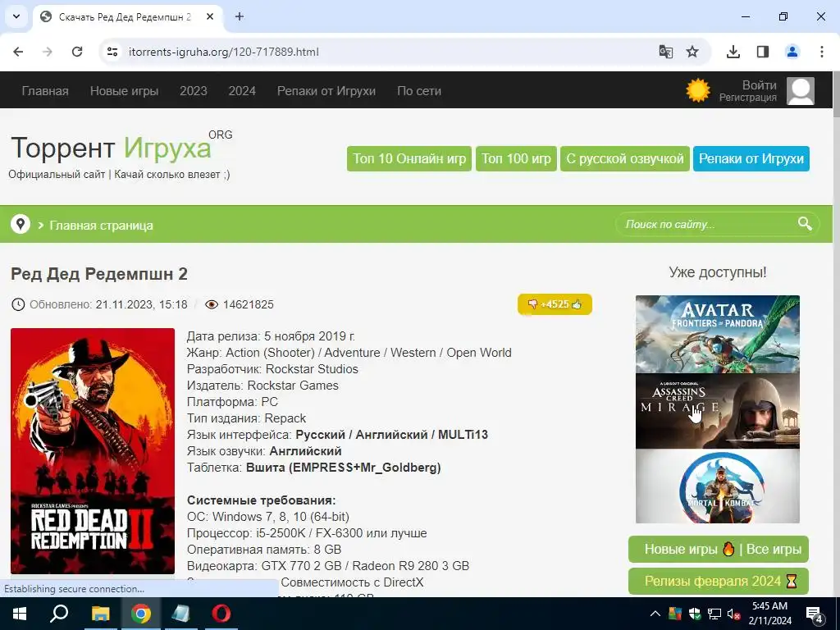The width and height of the screenshot is (840, 630).
Task: Click the location pin icon
Action: (21, 224)
